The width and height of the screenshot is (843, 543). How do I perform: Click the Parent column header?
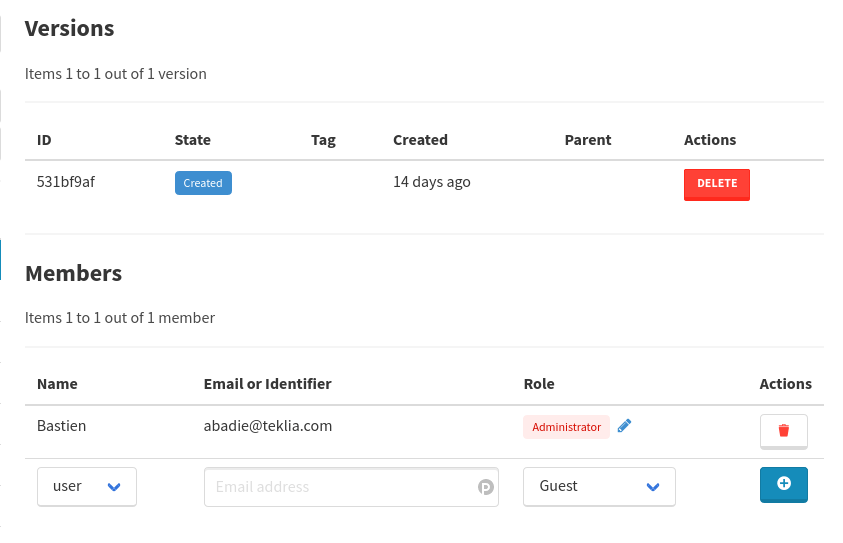tap(588, 140)
